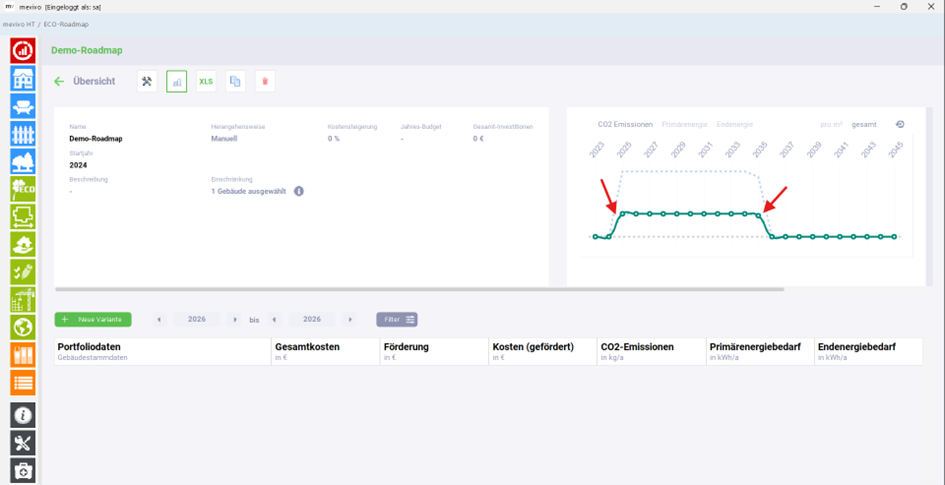Show Primärenergie series in the chart
Screen dimensions: 945x485
[683, 124]
